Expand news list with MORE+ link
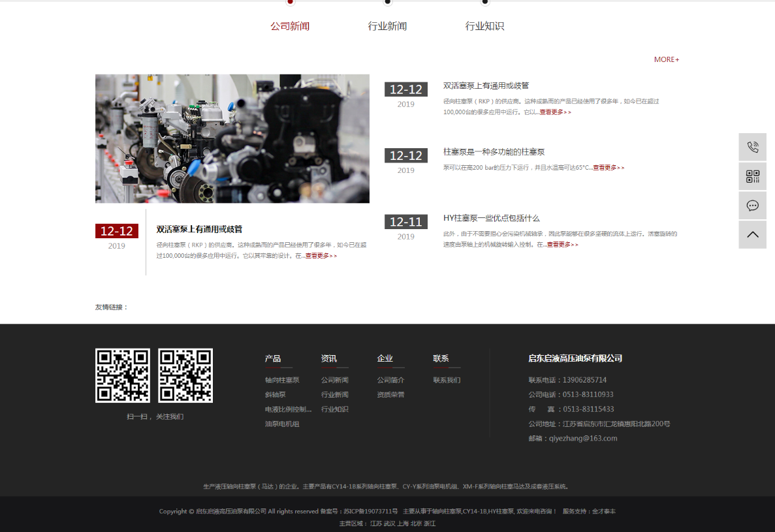 (666, 59)
